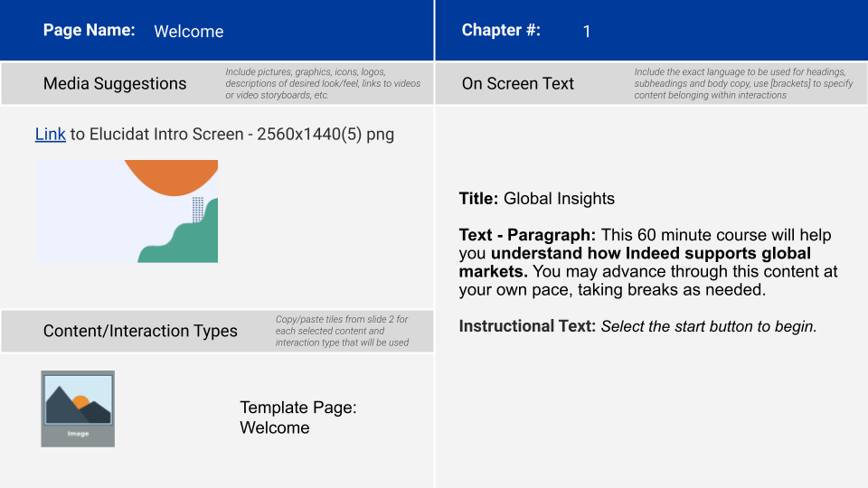
Task: Select the Image content tile icon
Action: tap(78, 408)
